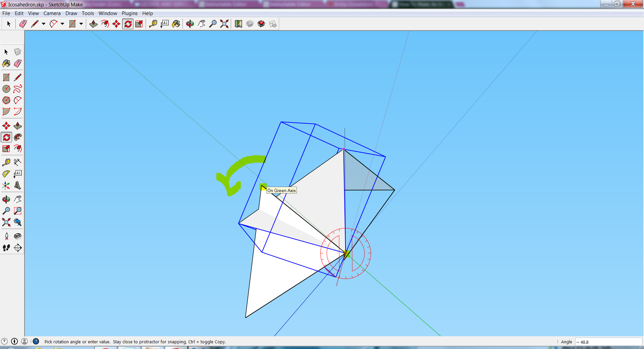This screenshot has width=644, height=349.
Task: Choose the Line pencil tool in top toolbar
Action: click(x=35, y=24)
